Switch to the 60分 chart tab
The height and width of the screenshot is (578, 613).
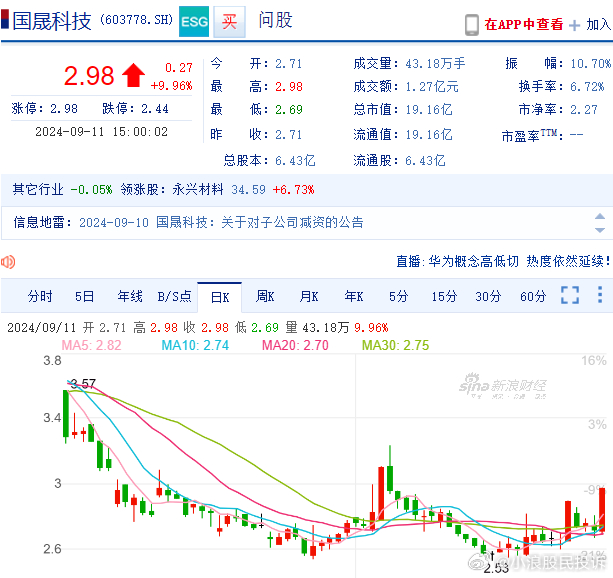click(x=533, y=296)
